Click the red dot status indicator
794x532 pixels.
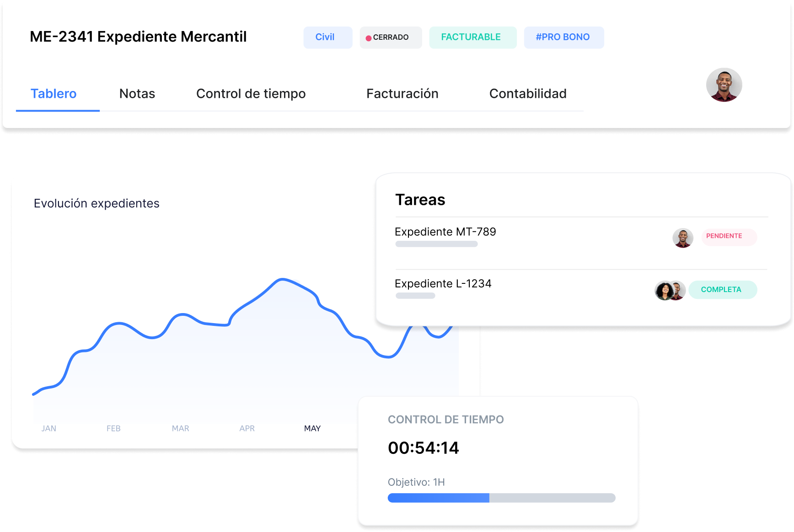pos(368,38)
